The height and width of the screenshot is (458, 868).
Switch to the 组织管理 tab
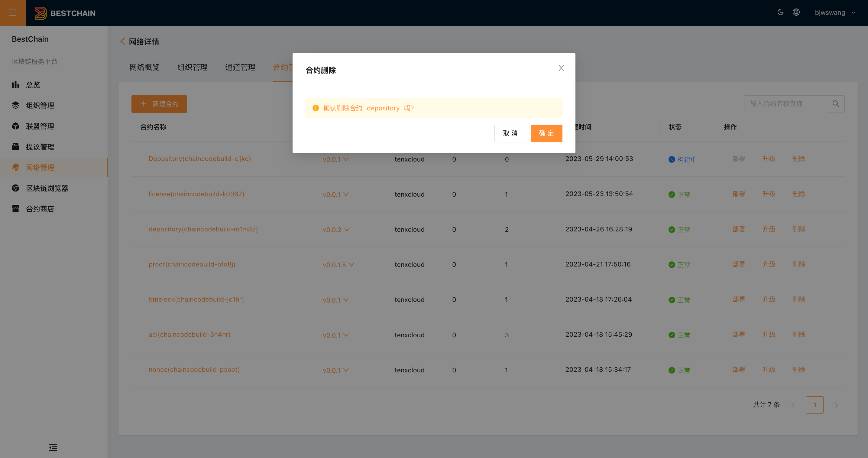point(193,67)
